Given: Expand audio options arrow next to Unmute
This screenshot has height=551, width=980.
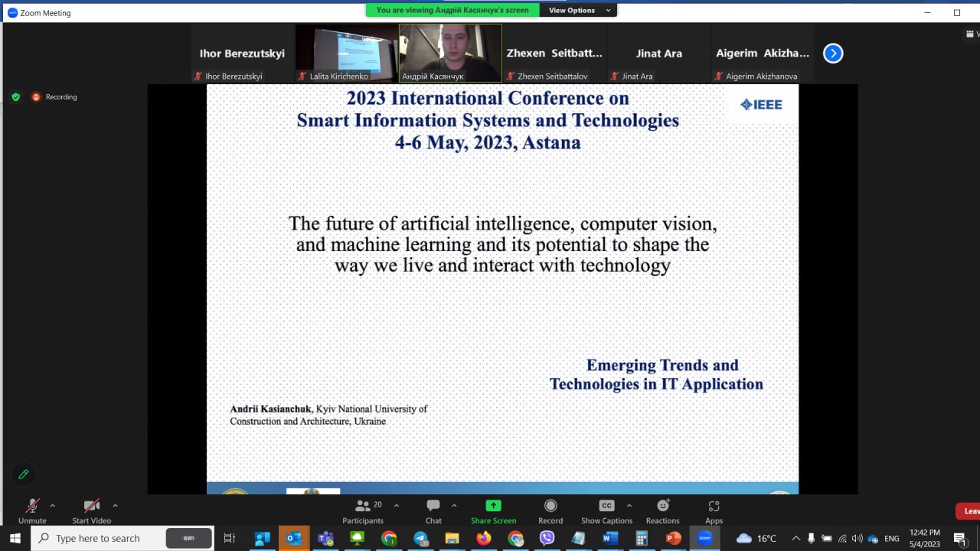Looking at the screenshot, I should (52, 505).
